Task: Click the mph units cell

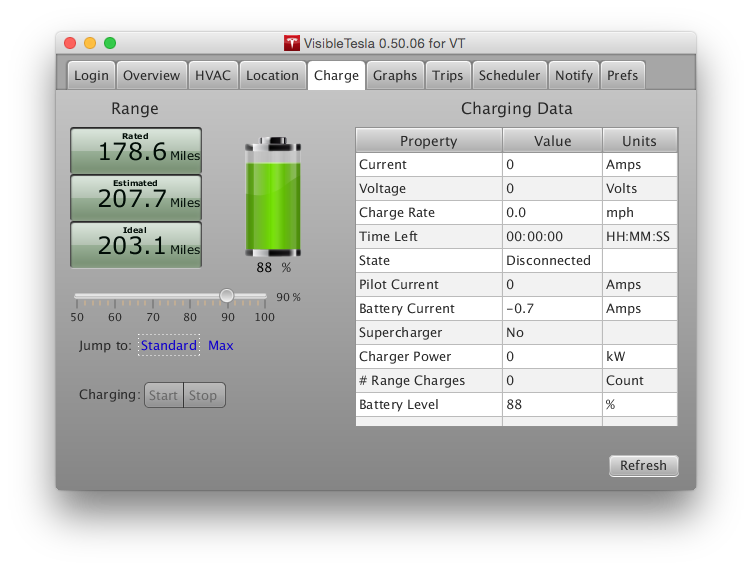Action: (640, 212)
